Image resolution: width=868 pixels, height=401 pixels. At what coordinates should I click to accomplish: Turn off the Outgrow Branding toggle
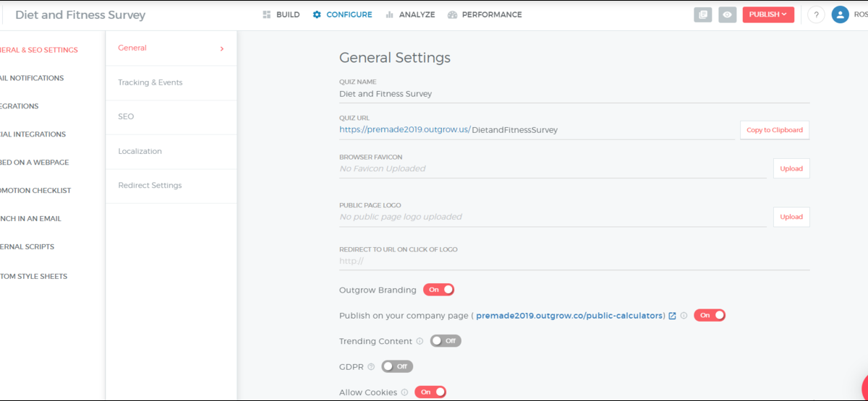pyautogui.click(x=438, y=290)
